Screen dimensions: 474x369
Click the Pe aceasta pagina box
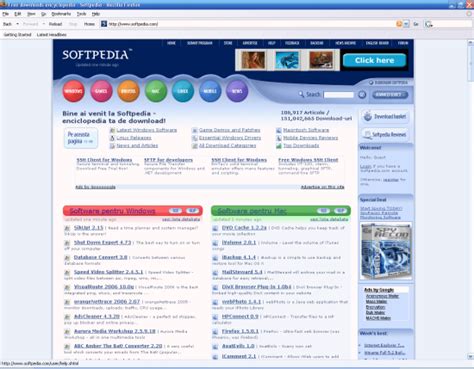click(x=81, y=138)
